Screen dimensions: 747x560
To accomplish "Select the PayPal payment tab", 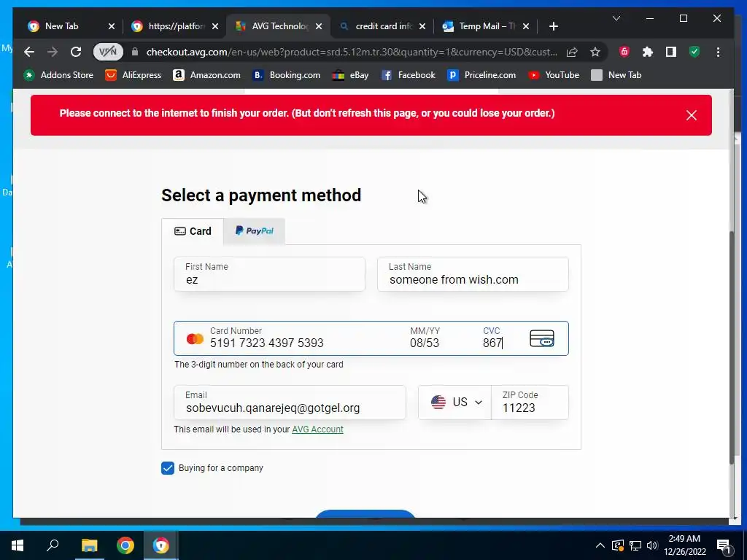I will [255, 231].
